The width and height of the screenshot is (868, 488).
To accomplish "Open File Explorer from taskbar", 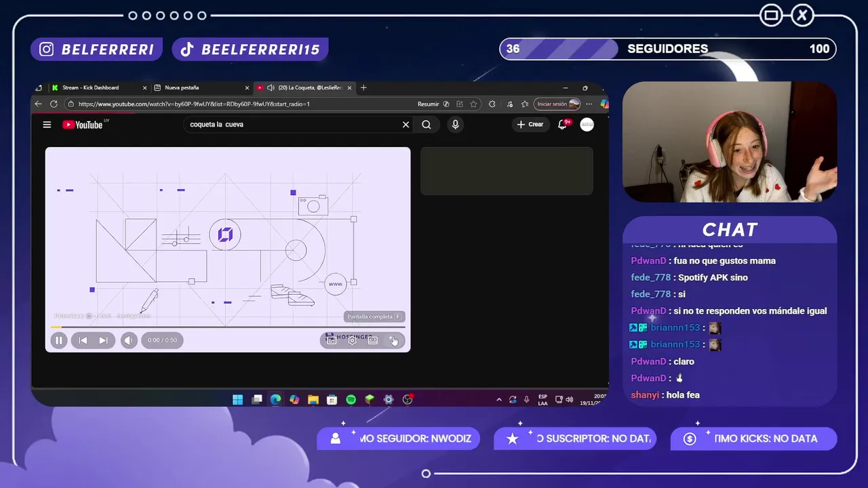I will click(x=313, y=400).
